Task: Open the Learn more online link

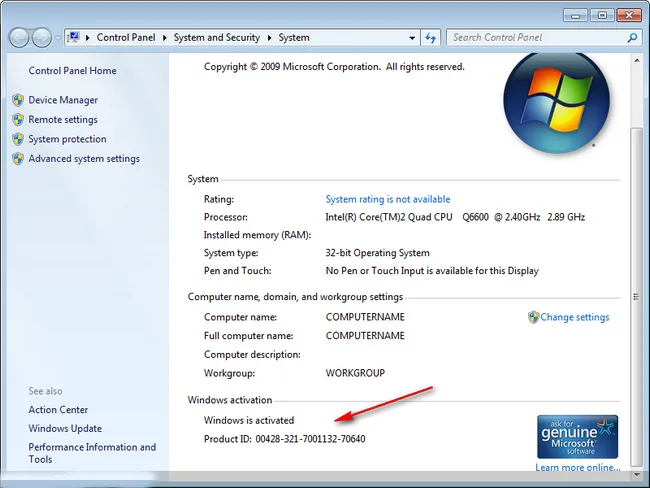Action: point(577,467)
